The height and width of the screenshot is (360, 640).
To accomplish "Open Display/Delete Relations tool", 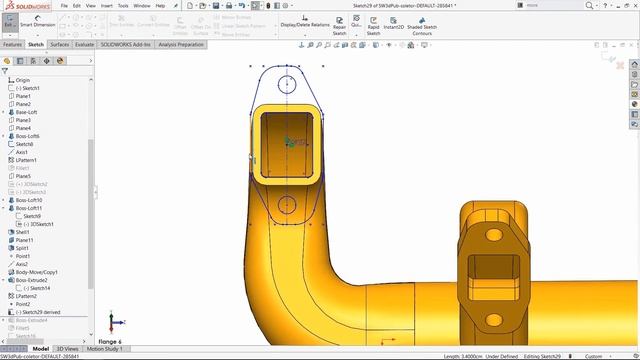I will tap(305, 21).
